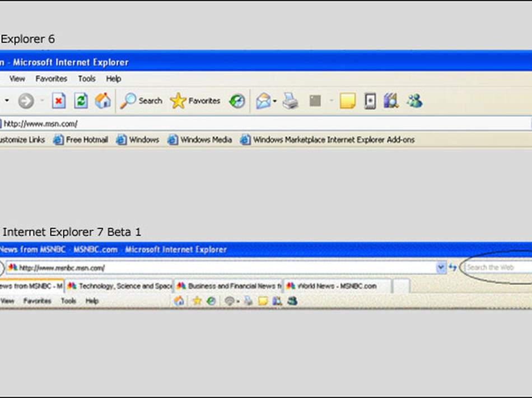
Task: Open the Back button dropdown arrow in IE6
Action: click(7, 100)
